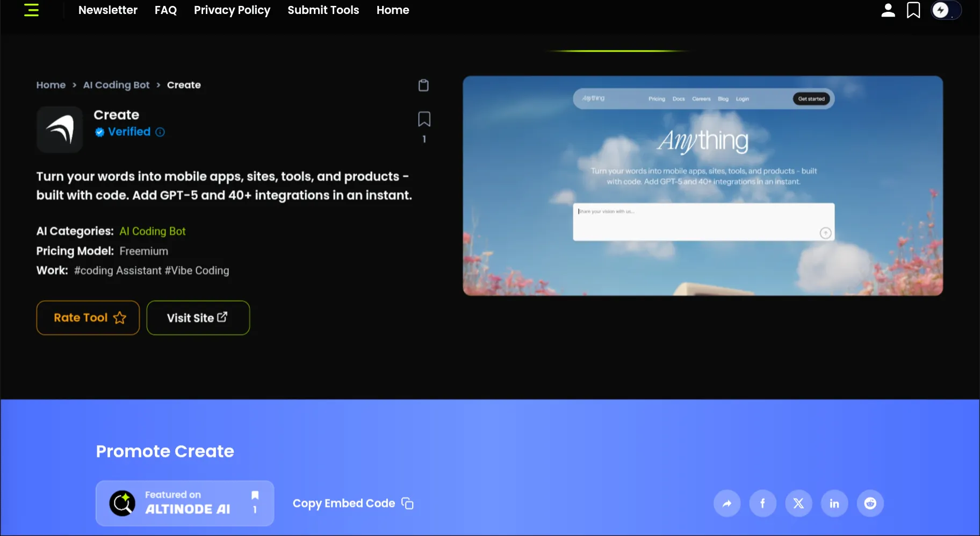The height and width of the screenshot is (536, 980).
Task: Click the Copy Embed Code text
Action: (344, 504)
